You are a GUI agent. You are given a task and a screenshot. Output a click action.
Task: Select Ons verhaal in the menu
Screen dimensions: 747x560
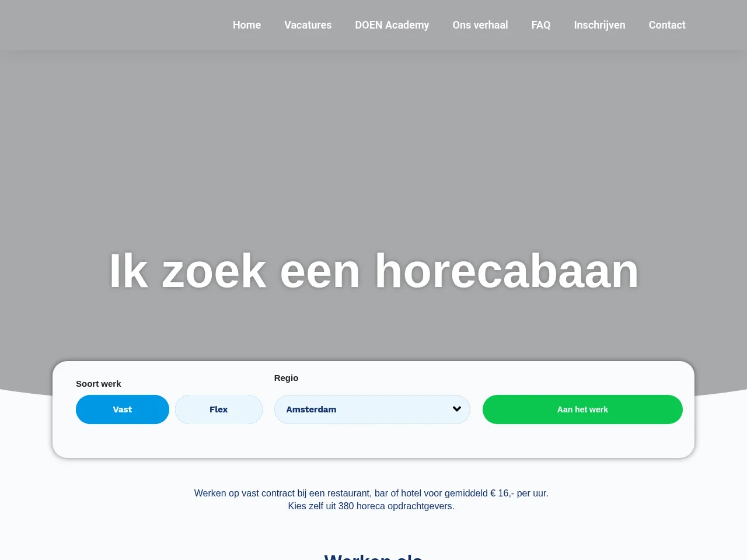click(x=480, y=25)
